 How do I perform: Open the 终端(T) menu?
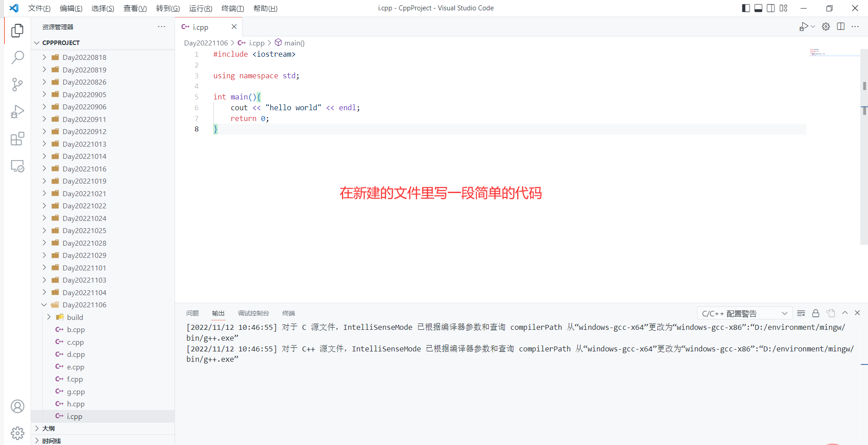[233, 8]
